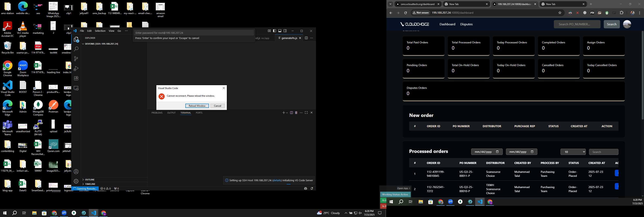Switch to the PROBLEMS panel tab
The image size is (644, 217).
[x=157, y=113]
